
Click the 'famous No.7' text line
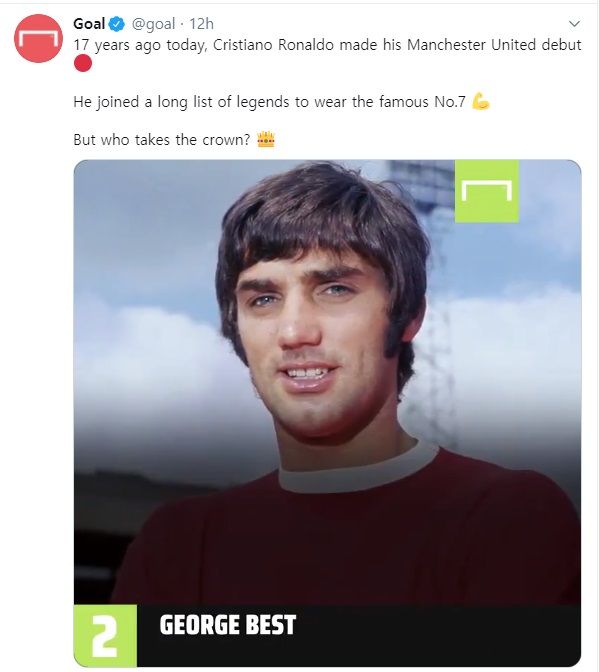tap(269, 102)
